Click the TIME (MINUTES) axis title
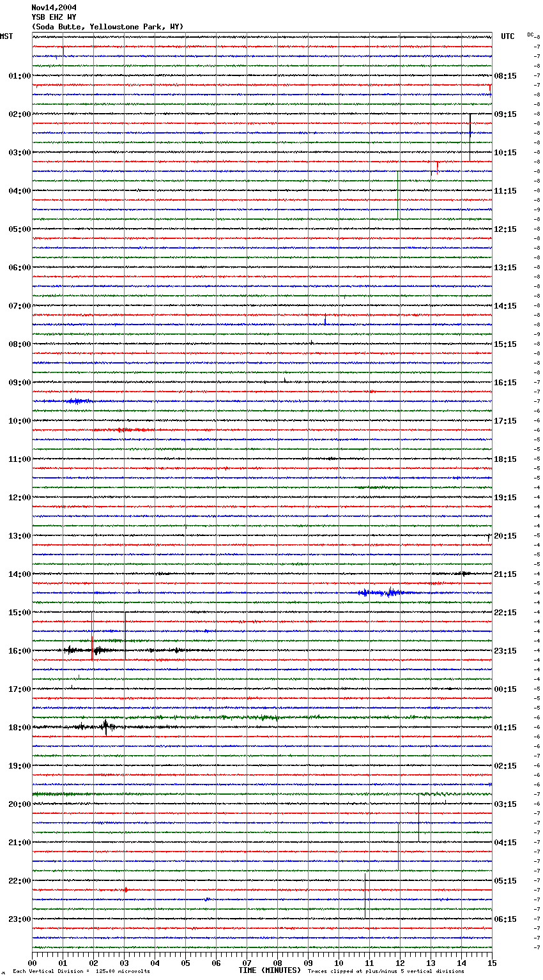 270,970
